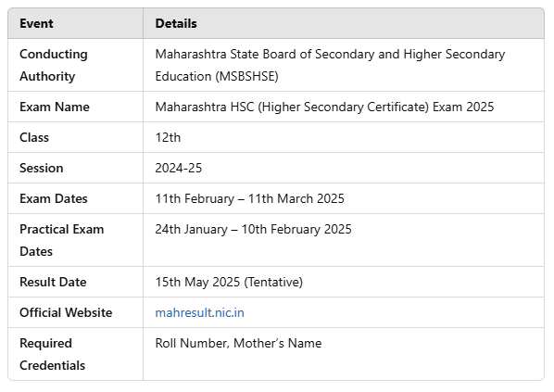Screen dimensions: 554x392
Task: Click the 12th class value
Action: (x=168, y=137)
